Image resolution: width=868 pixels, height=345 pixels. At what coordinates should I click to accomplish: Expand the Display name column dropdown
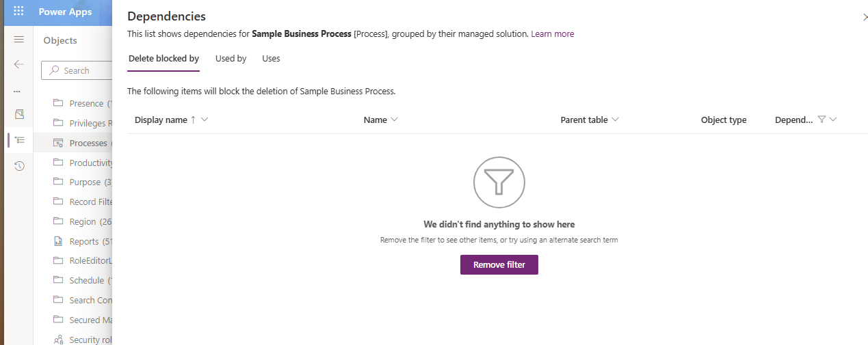click(205, 120)
